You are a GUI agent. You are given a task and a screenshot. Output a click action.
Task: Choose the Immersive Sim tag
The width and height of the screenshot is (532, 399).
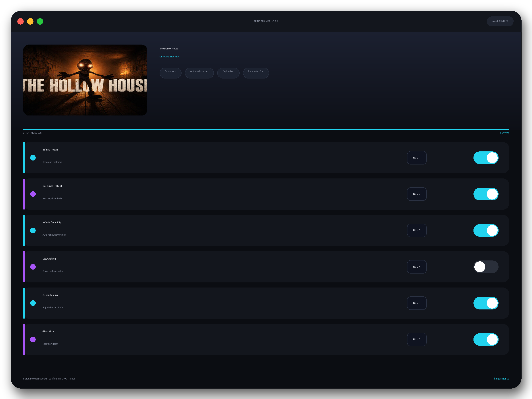point(256,73)
